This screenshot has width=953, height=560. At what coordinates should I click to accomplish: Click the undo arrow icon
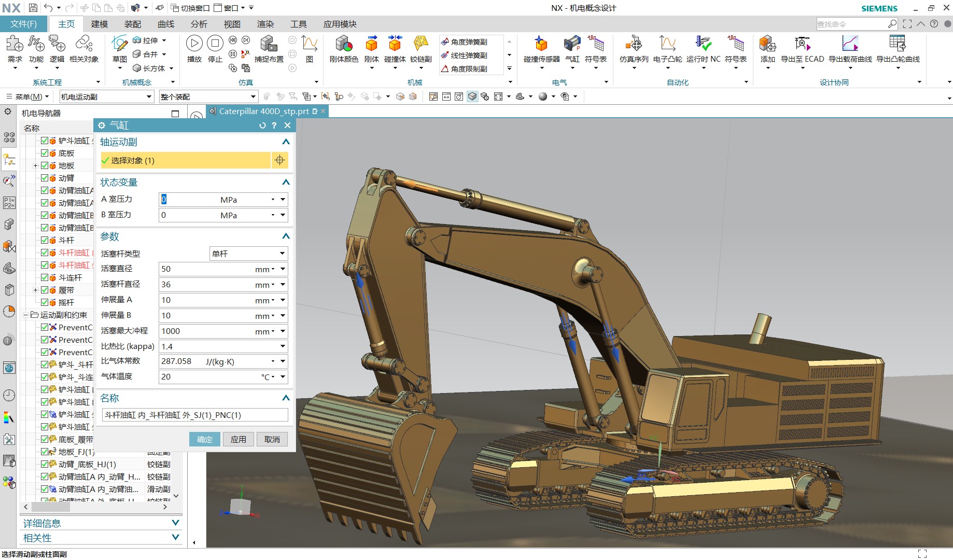pos(48,8)
